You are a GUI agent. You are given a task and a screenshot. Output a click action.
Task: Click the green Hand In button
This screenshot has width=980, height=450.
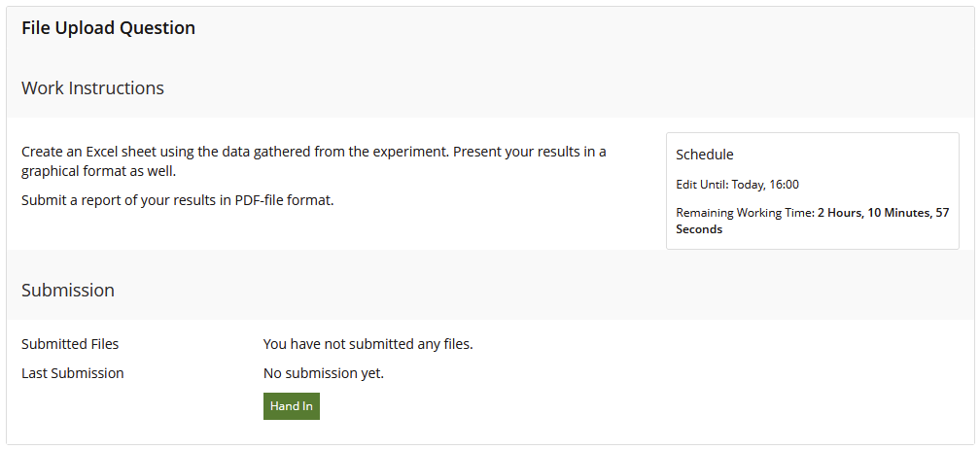pyautogui.click(x=292, y=406)
